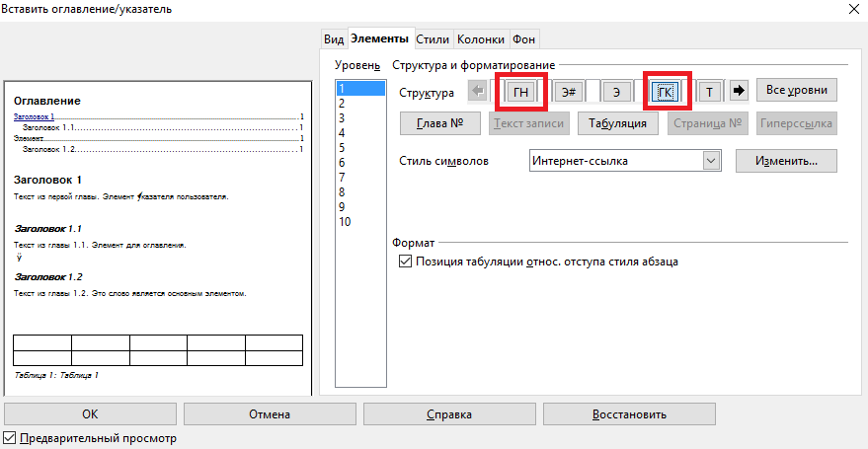Select the Э# structure token
The height and width of the screenshot is (449, 868).
[568, 92]
